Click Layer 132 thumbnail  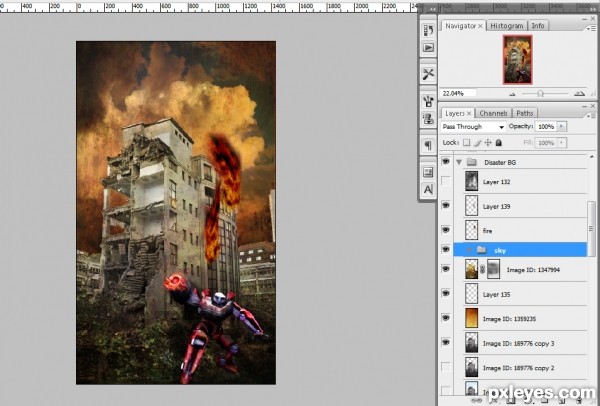(471, 181)
